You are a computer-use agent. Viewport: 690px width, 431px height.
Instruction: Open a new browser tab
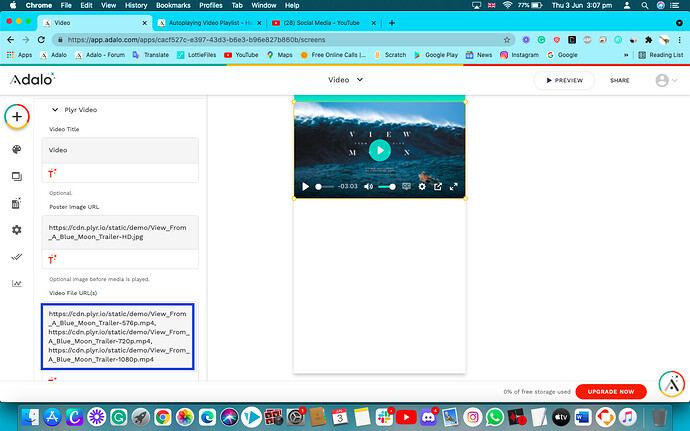[x=392, y=23]
